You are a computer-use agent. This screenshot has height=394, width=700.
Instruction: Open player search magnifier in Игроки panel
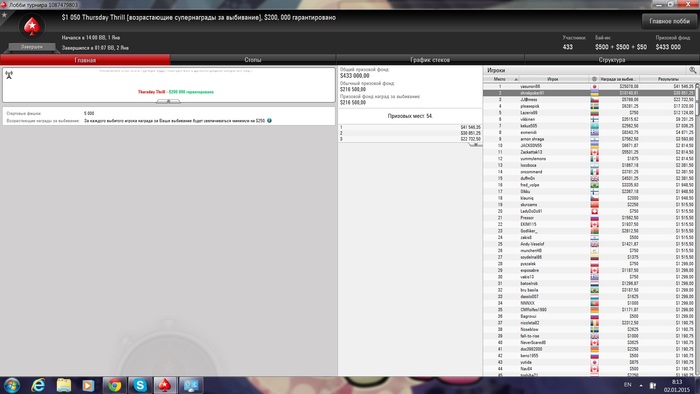point(692,70)
